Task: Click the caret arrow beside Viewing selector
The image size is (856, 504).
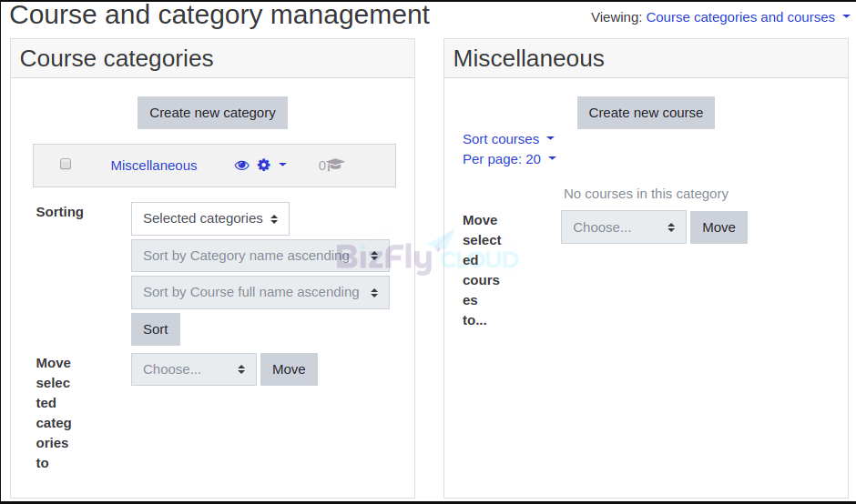Action: (x=846, y=17)
